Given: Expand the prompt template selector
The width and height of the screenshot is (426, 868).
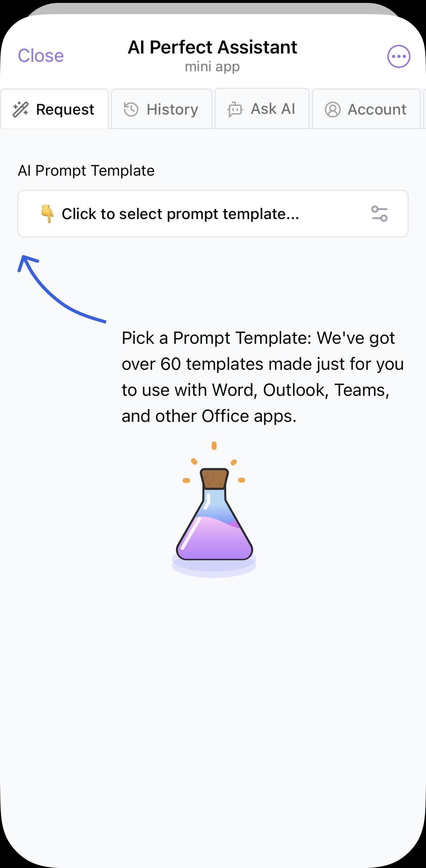Looking at the screenshot, I should point(213,214).
